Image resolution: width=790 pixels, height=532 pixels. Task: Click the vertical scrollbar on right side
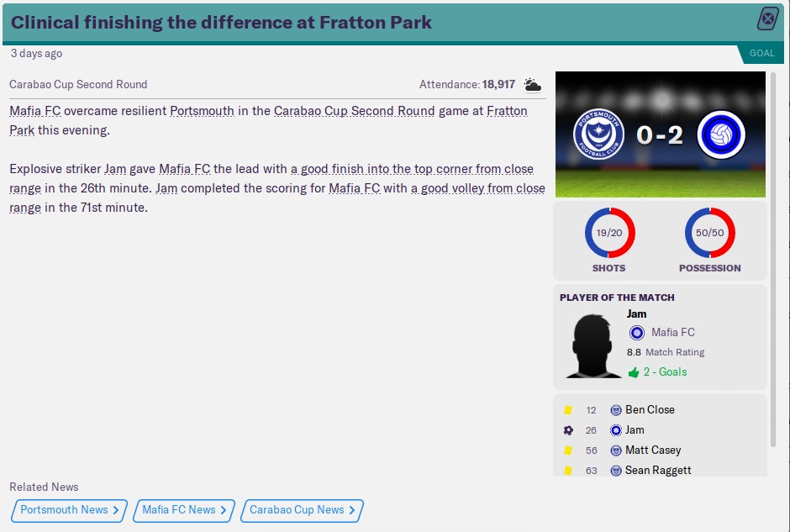point(773,252)
